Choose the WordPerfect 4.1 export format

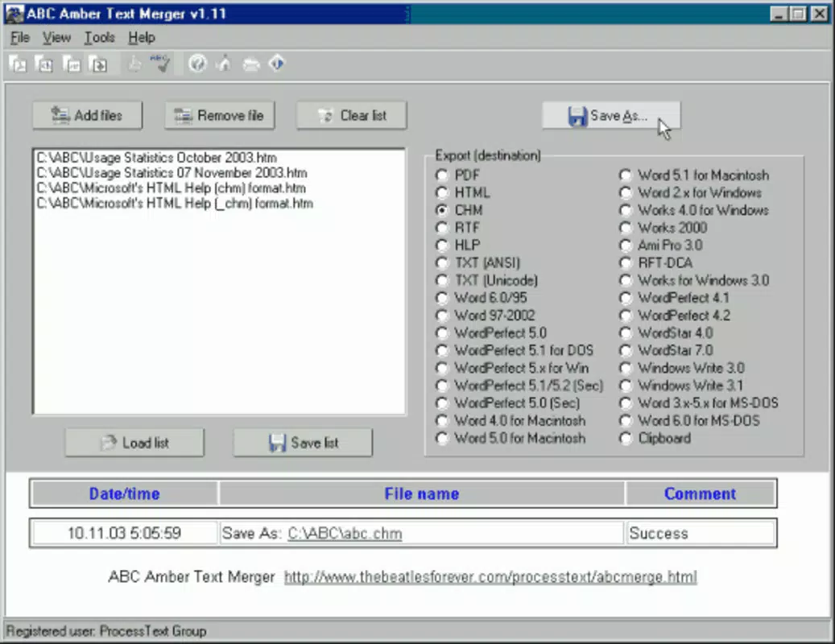coord(675,298)
